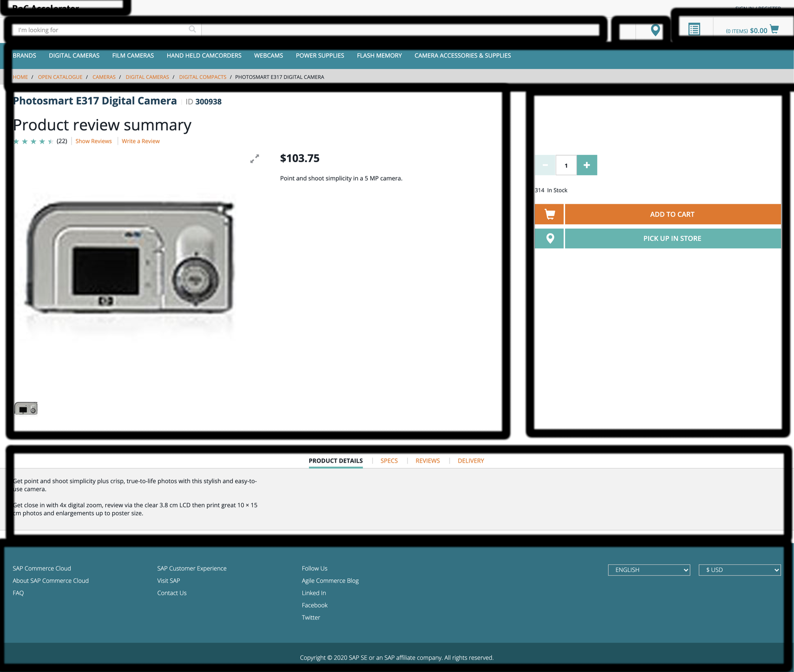Open the shopping cart icon in header
This screenshot has height=672, width=794.
[x=774, y=29]
